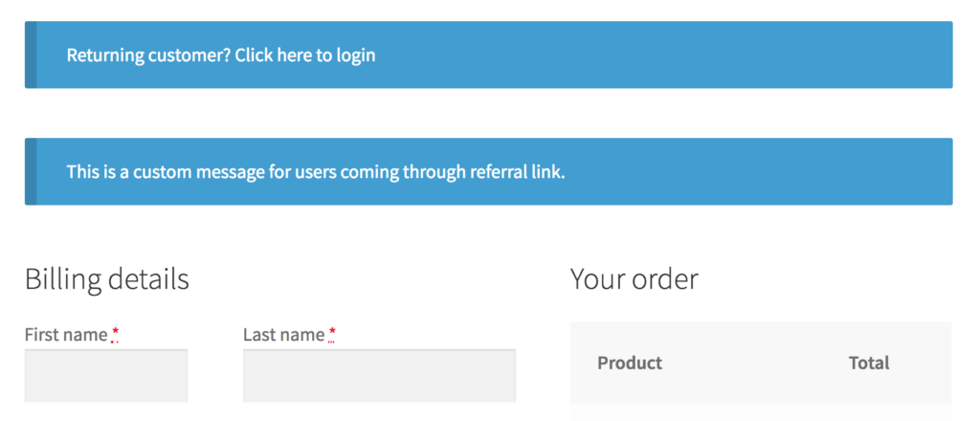The image size is (980, 421).
Task: Click the word "login" in the top notice
Action: pyautogui.click(x=355, y=55)
